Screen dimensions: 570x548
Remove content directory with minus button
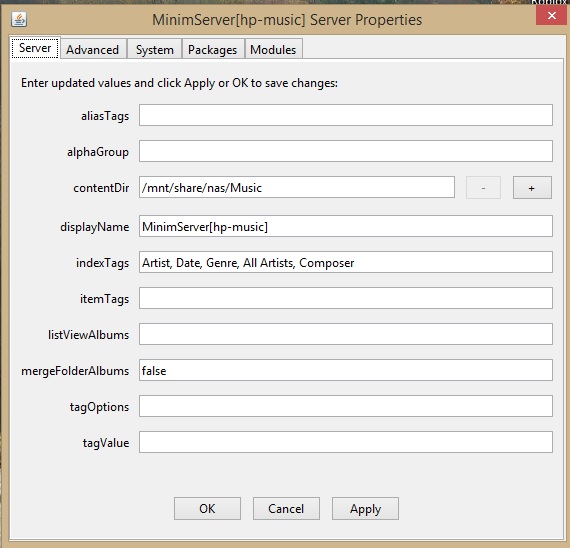[x=483, y=188]
